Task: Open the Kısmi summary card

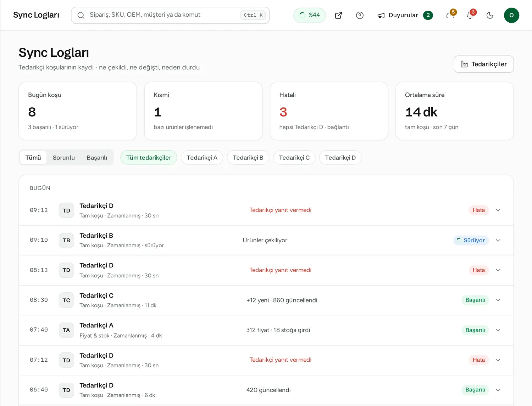Action: [203, 111]
